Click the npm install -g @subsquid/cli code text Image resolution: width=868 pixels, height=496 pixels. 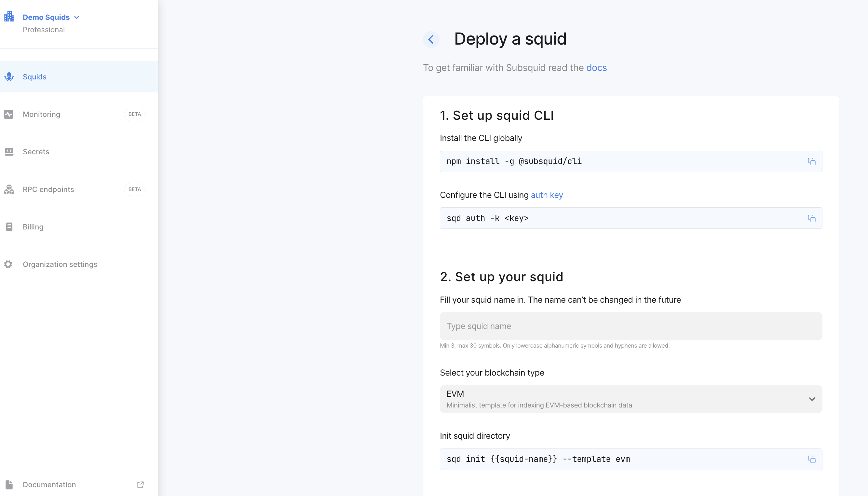pyautogui.click(x=514, y=161)
